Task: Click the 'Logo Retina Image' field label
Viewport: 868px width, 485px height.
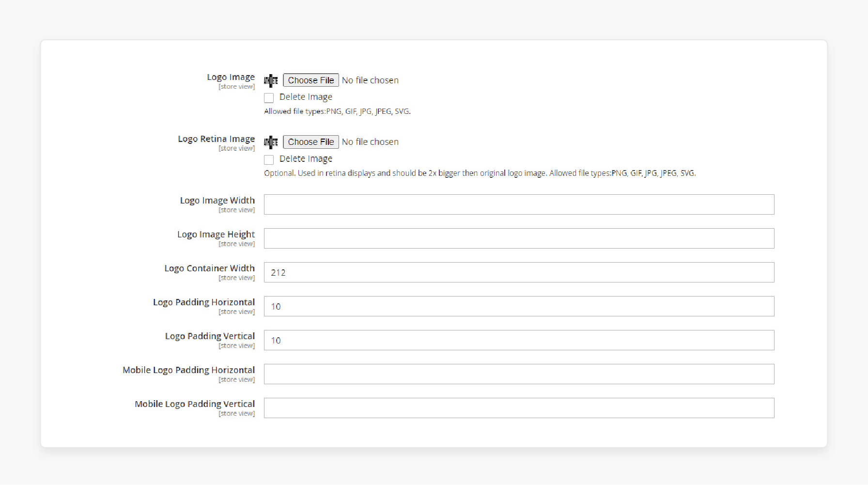Action: point(216,139)
